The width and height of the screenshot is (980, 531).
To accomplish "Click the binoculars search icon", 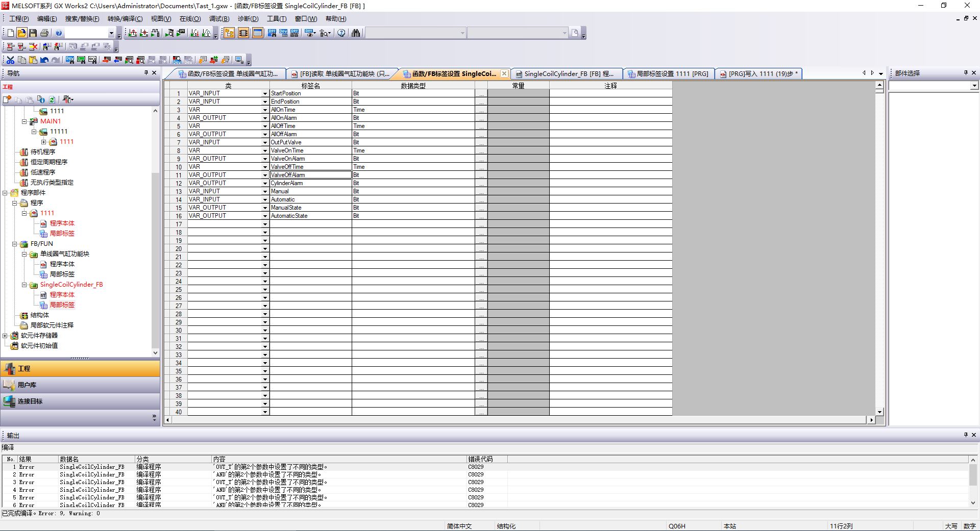I will 356,33.
